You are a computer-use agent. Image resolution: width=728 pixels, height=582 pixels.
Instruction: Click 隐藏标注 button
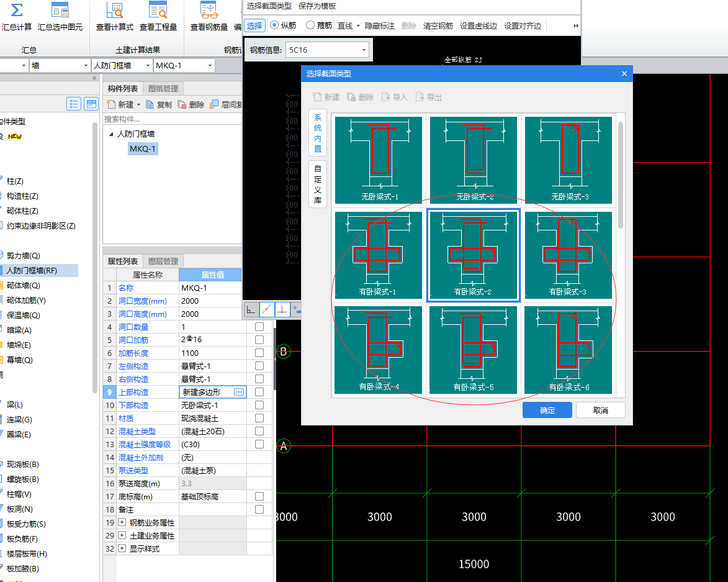tap(379, 25)
